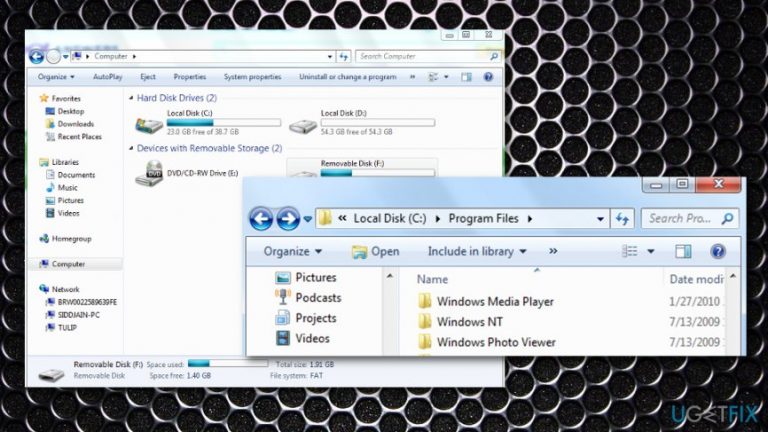768x432 pixels.
Task: Open Organize menu in Program Files window
Action: point(292,251)
